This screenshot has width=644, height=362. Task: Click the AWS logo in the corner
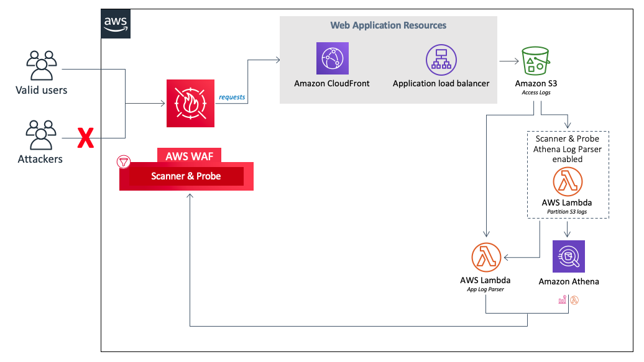click(116, 24)
